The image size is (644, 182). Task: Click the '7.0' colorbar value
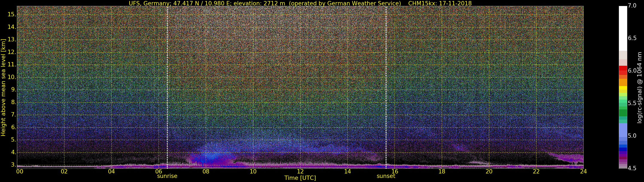pyautogui.click(x=632, y=6)
